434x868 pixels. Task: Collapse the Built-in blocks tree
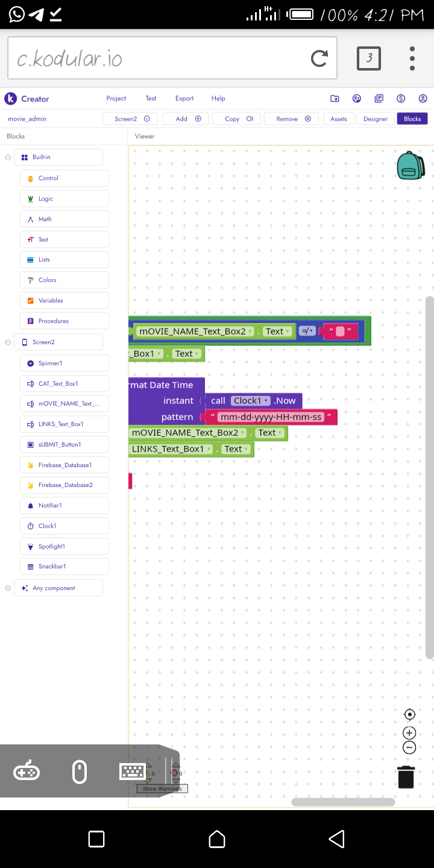coord(8,157)
